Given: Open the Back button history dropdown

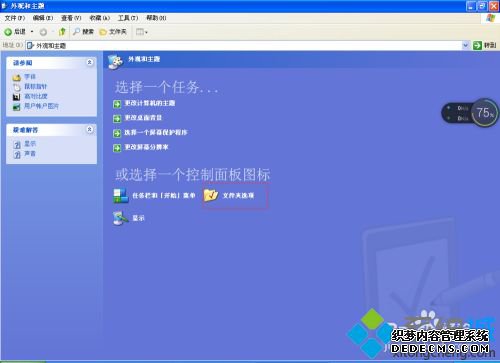Looking at the screenshot, I should point(32,32).
